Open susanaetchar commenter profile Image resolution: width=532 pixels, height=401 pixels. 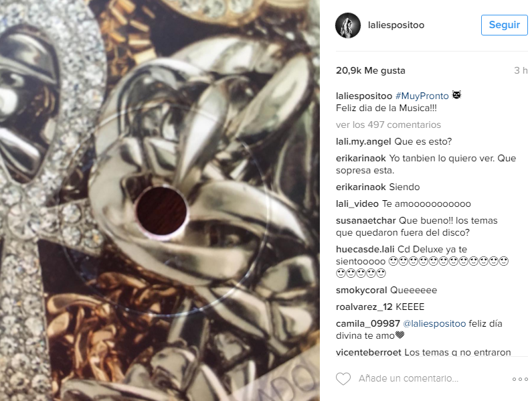point(366,220)
